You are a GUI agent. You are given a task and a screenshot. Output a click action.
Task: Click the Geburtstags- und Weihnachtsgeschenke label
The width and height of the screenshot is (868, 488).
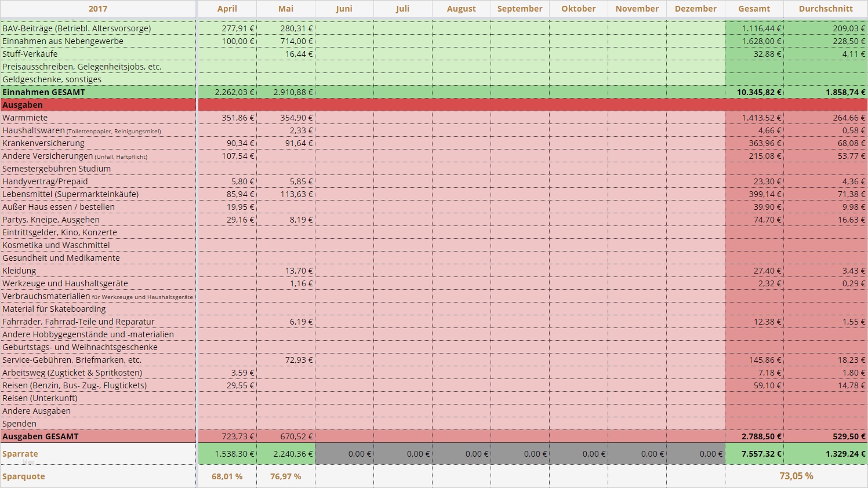click(80, 347)
